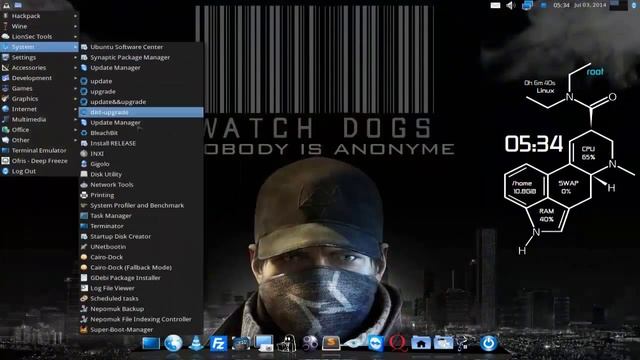Image resolution: width=640 pixels, height=360 pixels.
Task: Click the blue desktop screen dock icon
Action: pyautogui.click(x=151, y=343)
